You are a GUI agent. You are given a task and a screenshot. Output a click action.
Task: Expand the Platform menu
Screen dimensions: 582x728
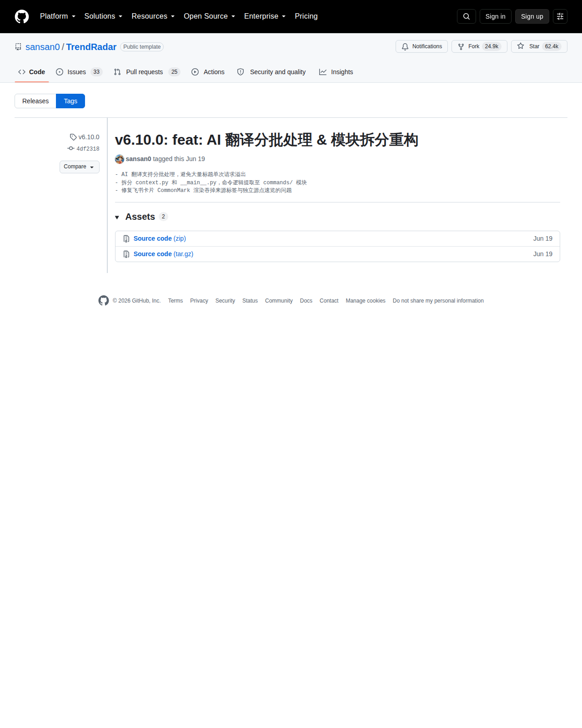tap(58, 16)
